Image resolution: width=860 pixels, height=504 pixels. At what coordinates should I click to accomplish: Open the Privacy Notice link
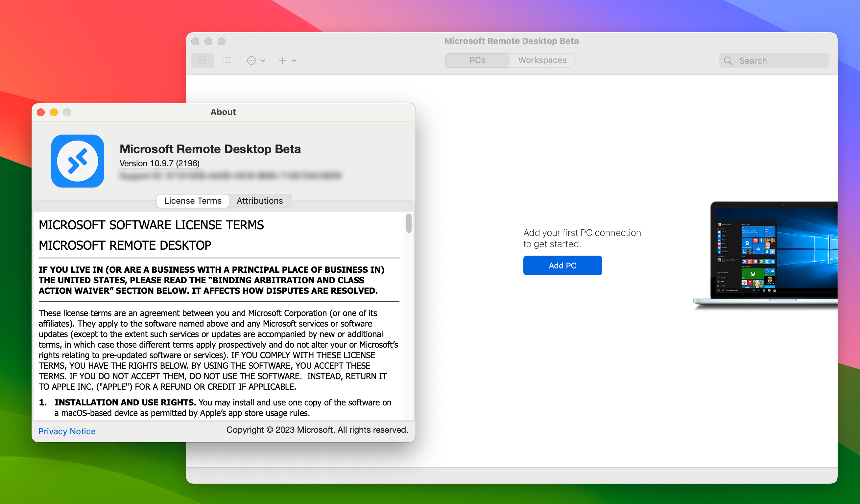coord(67,431)
